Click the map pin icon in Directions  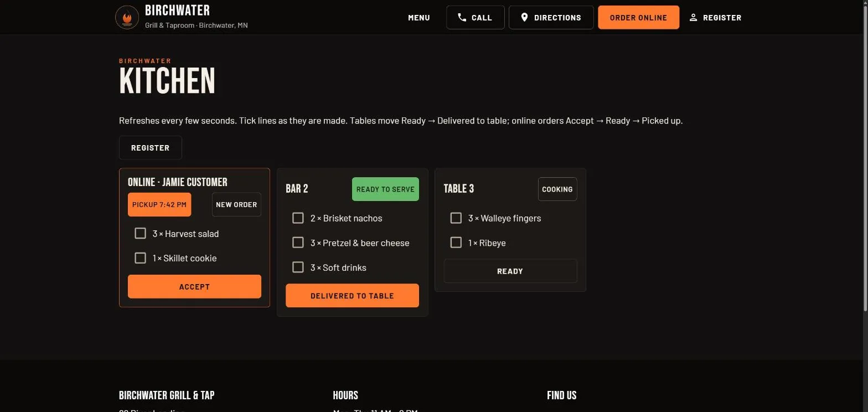524,17
